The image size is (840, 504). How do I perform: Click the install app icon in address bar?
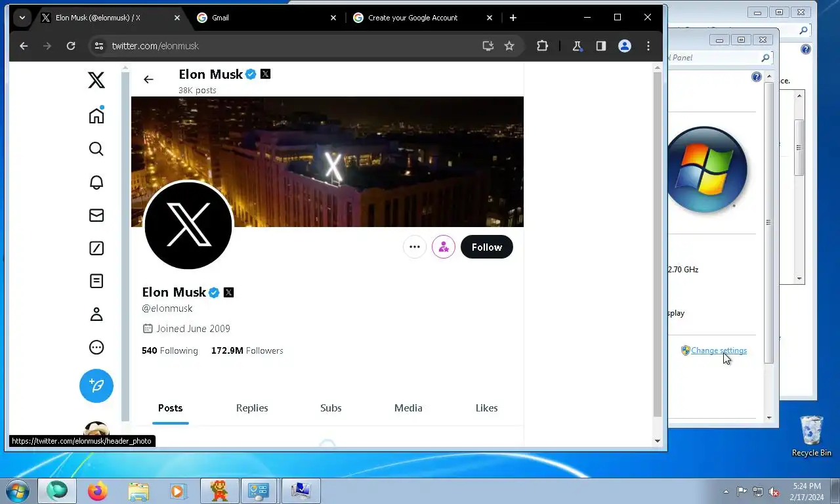click(488, 46)
